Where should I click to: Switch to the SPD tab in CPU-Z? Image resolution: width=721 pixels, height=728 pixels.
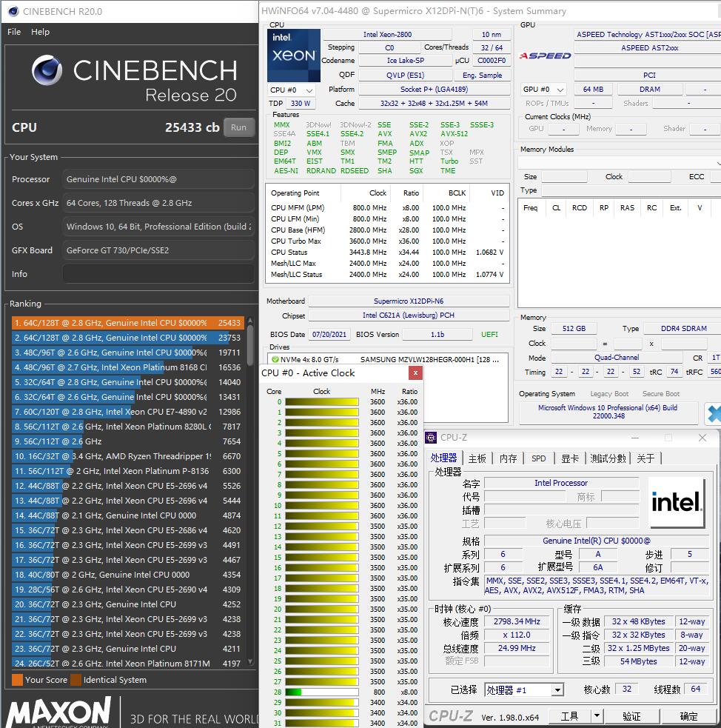click(x=539, y=458)
